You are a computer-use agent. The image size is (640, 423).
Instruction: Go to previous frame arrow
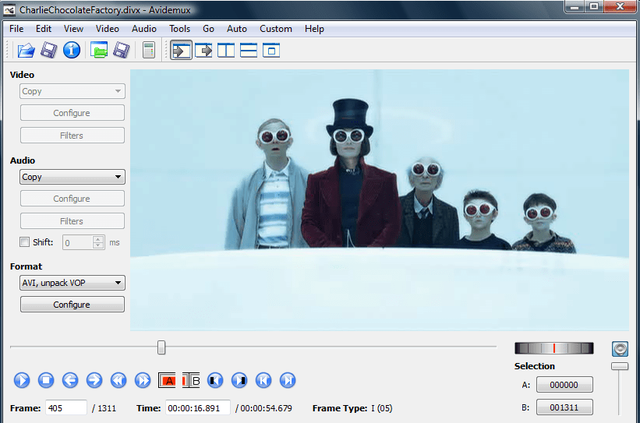[70, 380]
